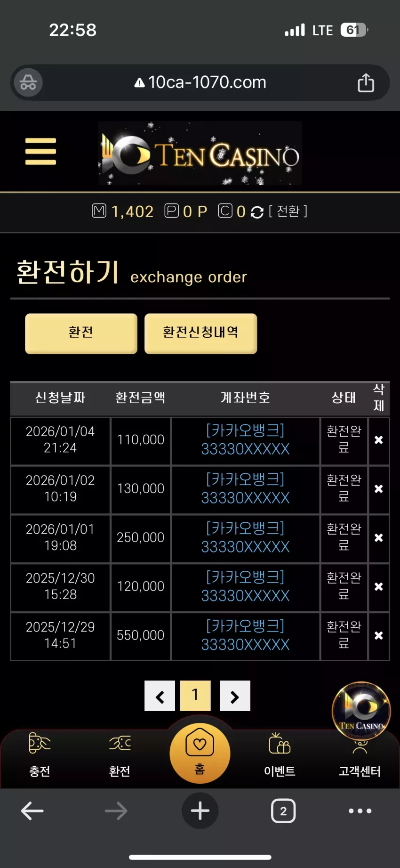
Task: Select the 환전 tab button
Action: pos(81,333)
